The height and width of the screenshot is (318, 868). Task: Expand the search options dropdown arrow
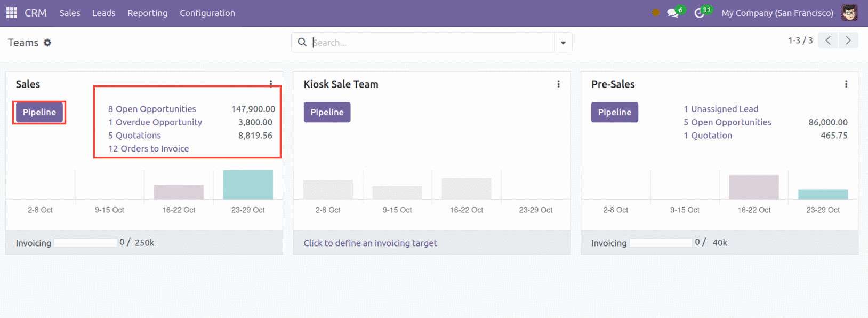coord(563,43)
